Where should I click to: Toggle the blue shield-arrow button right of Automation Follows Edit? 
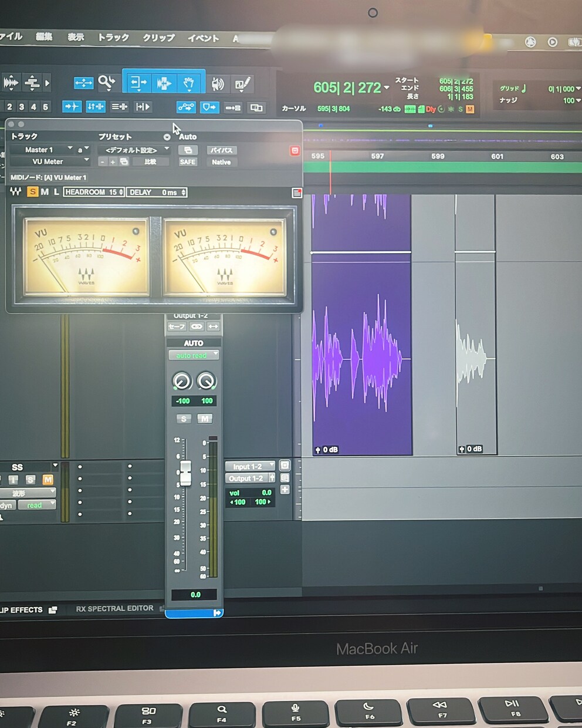(209, 107)
